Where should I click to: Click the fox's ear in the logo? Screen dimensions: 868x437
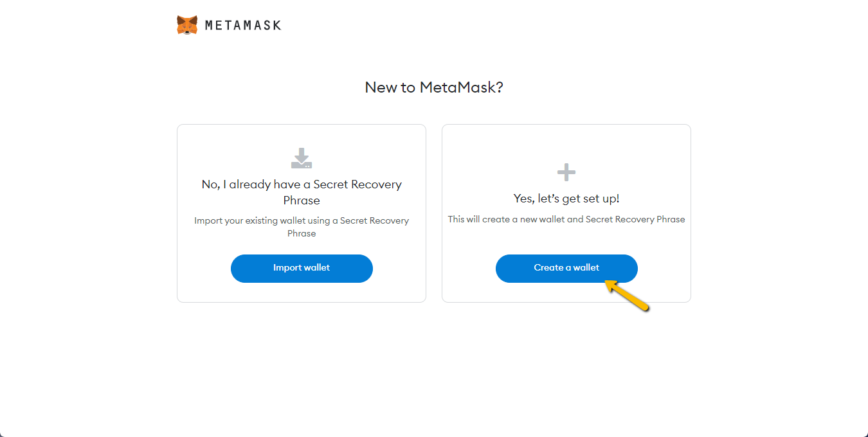coord(179,19)
